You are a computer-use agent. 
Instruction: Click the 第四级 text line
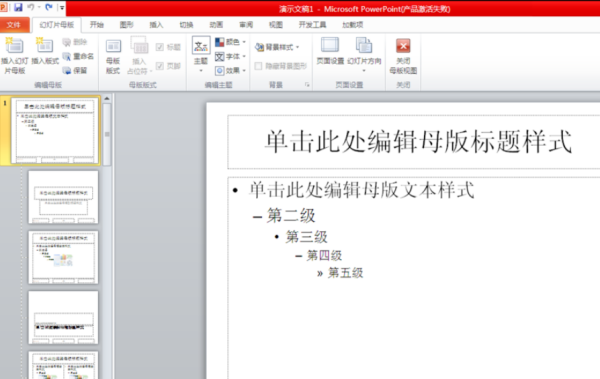[324, 255]
